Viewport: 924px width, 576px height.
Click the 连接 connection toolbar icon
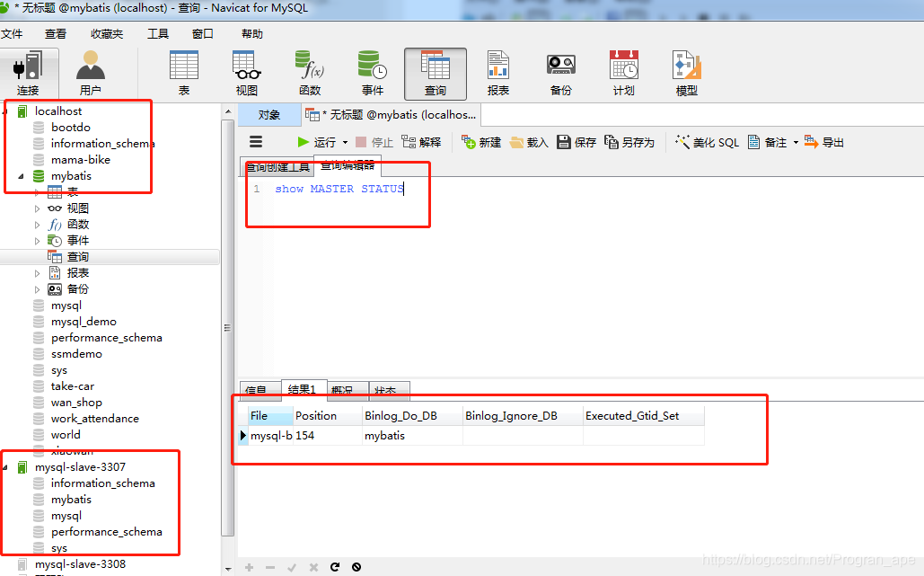(28, 74)
